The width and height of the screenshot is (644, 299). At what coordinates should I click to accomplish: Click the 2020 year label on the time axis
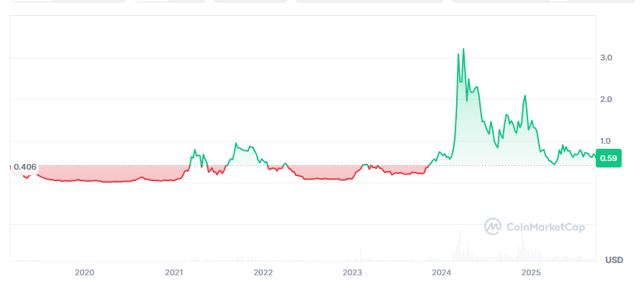[84, 272]
